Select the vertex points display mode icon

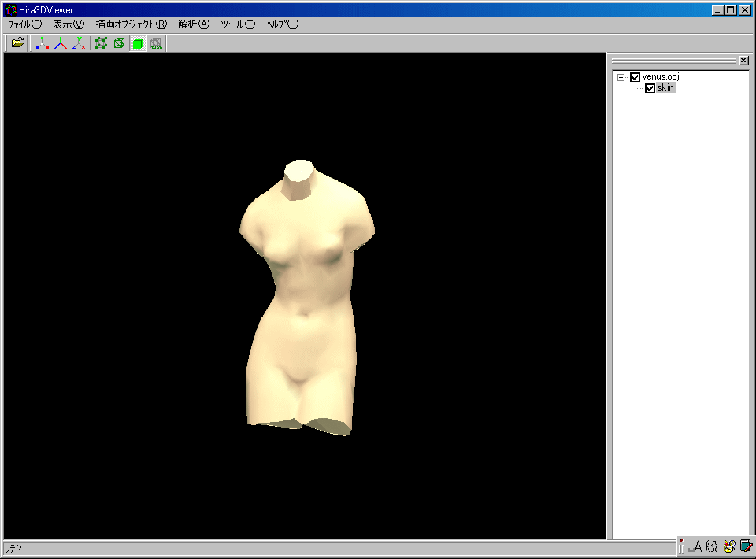coord(102,43)
